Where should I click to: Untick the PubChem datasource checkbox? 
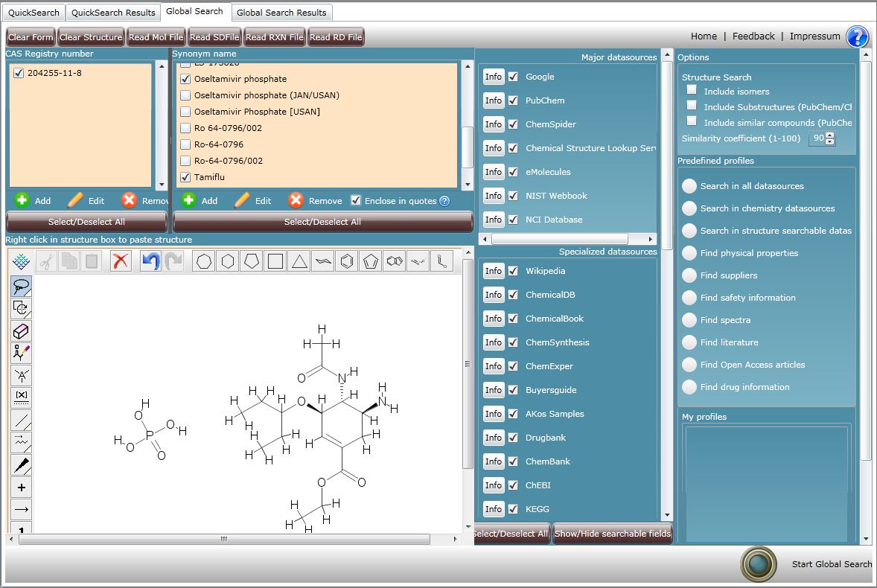(513, 100)
